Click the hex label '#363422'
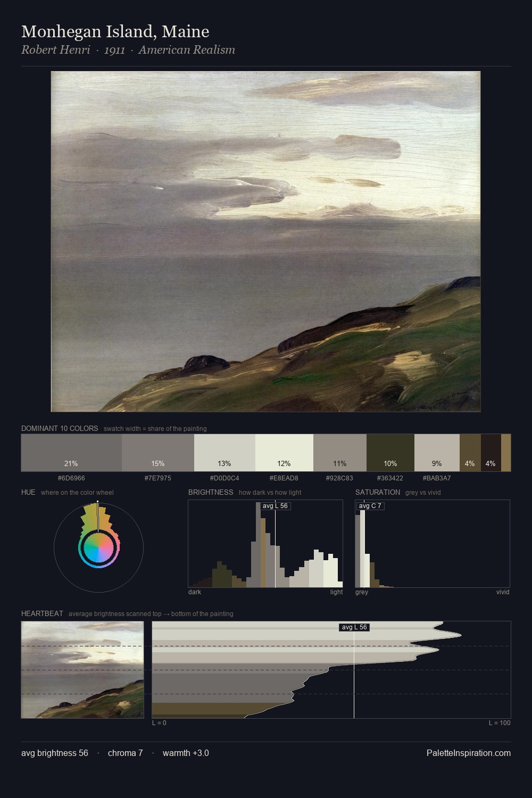This screenshot has width=532, height=798. 390,478
